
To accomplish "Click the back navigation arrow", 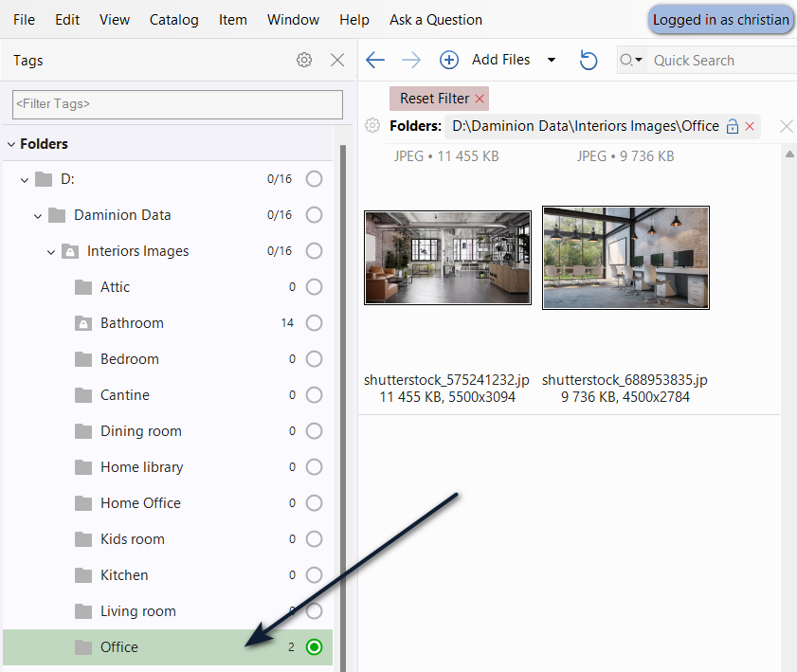I will [x=375, y=60].
